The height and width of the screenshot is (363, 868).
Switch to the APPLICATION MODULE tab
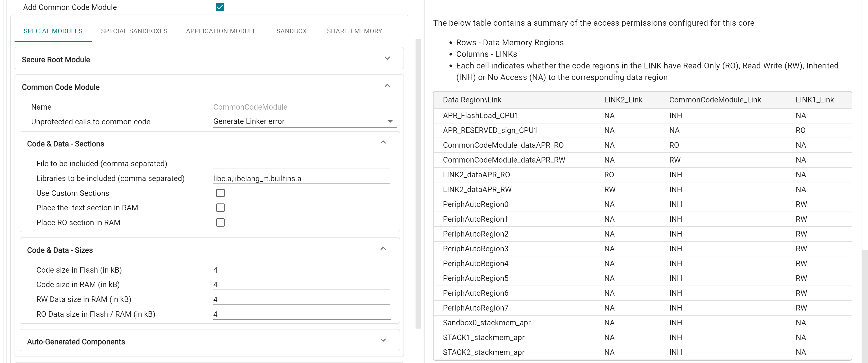click(221, 31)
